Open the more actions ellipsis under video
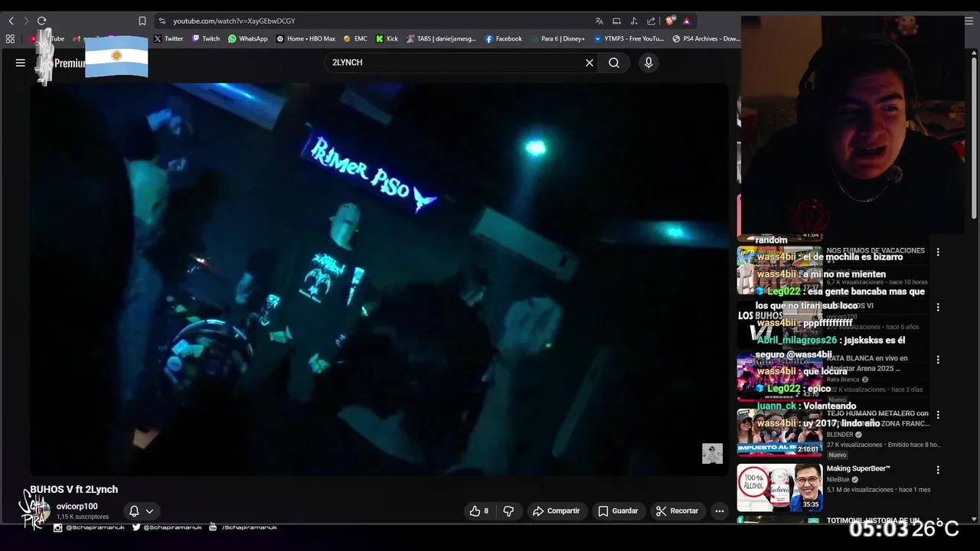The image size is (980, 551). point(719,511)
